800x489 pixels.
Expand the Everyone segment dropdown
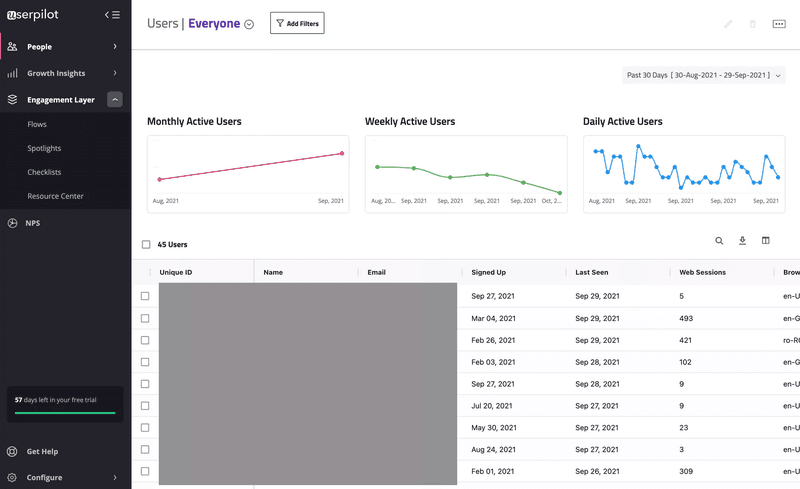pos(249,25)
